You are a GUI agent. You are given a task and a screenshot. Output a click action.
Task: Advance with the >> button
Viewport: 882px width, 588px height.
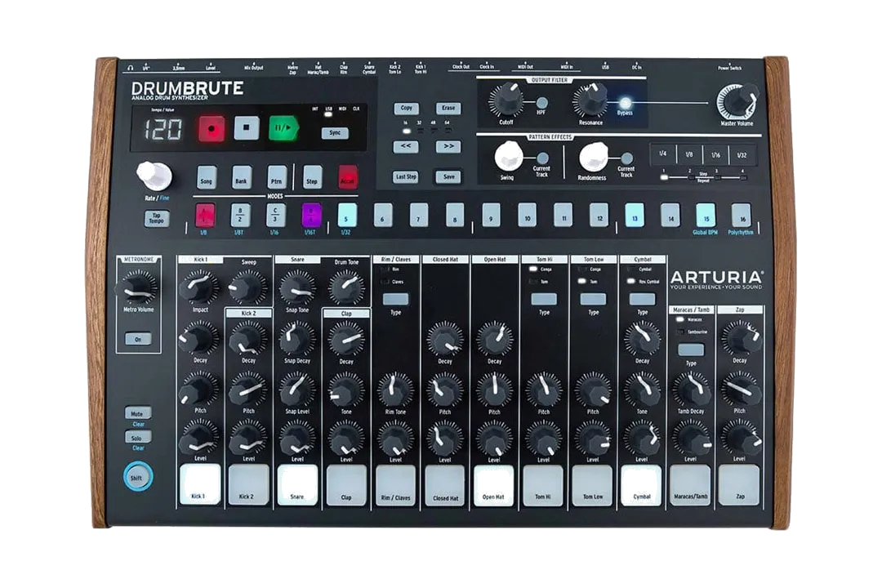click(448, 146)
